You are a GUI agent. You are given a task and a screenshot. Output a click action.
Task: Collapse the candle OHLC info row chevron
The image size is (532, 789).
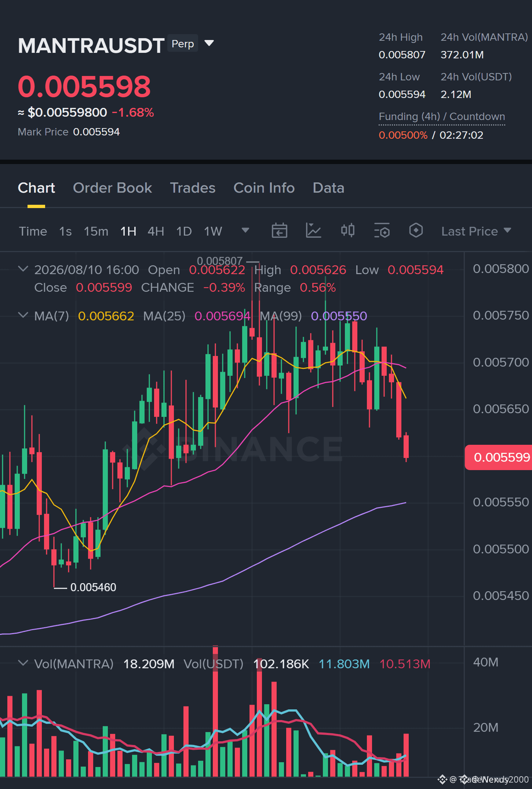(x=23, y=269)
